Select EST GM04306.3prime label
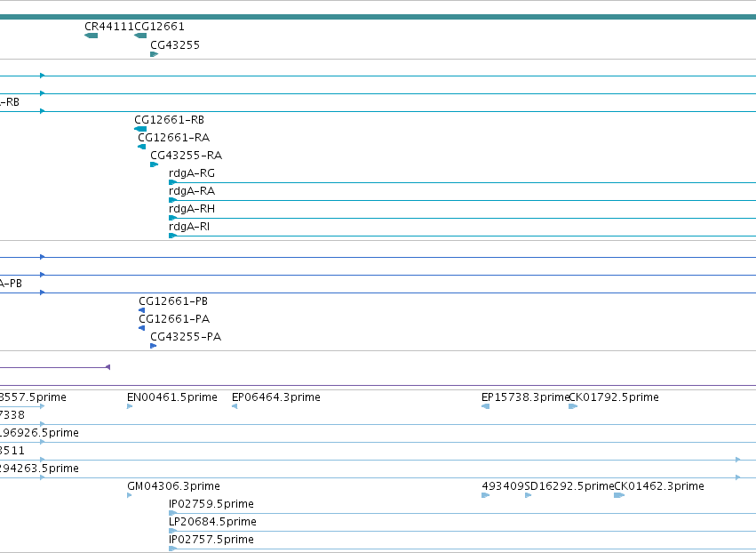756x553 pixels. (x=173, y=486)
